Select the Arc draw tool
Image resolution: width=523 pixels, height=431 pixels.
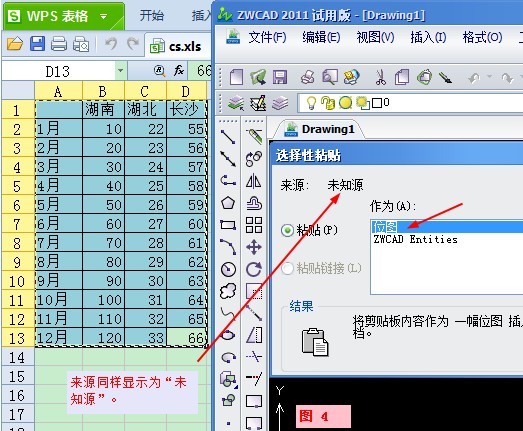click(x=228, y=247)
